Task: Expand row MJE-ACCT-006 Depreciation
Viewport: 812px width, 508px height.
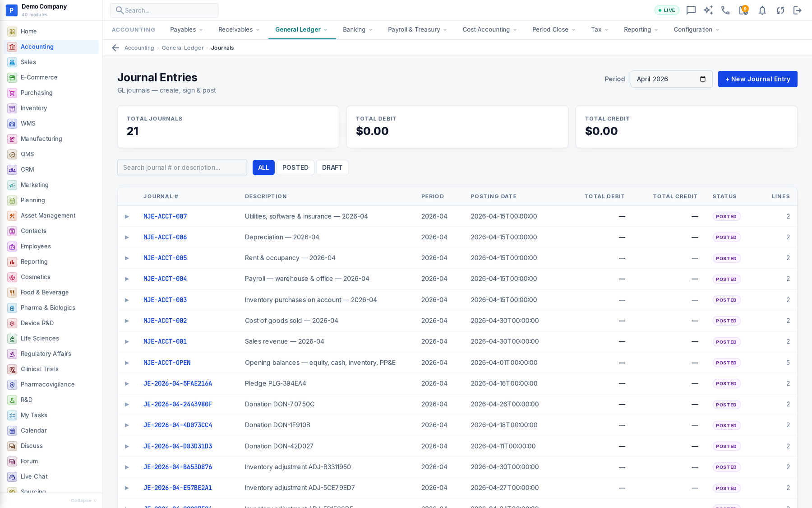Action: coord(127,238)
